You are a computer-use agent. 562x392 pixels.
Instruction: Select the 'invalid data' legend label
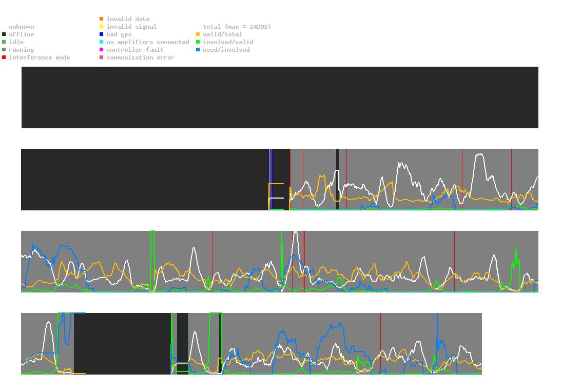click(128, 18)
